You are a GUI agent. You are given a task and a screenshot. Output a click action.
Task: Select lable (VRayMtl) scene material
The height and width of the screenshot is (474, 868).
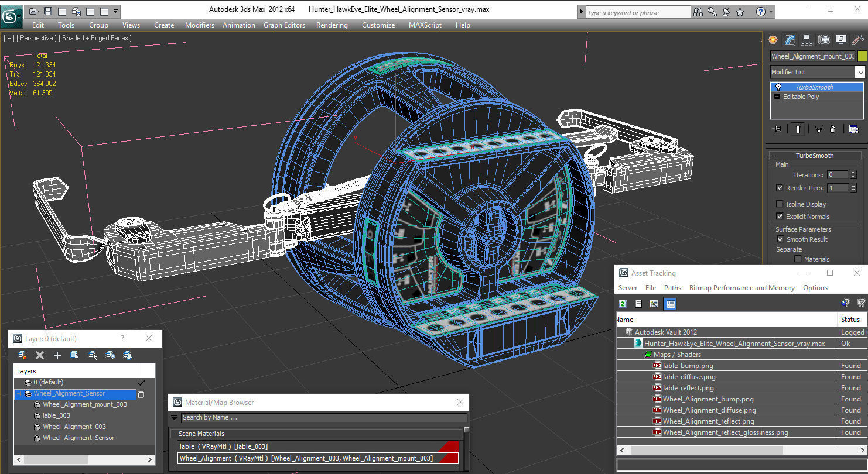click(x=318, y=446)
